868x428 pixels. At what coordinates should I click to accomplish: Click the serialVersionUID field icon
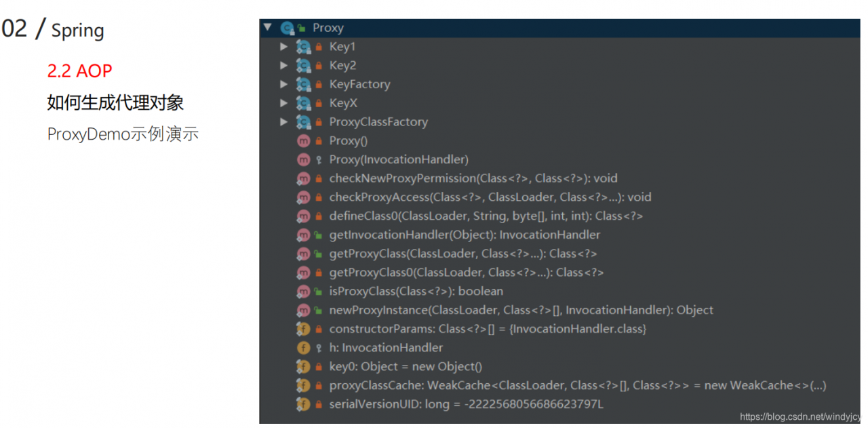303,404
